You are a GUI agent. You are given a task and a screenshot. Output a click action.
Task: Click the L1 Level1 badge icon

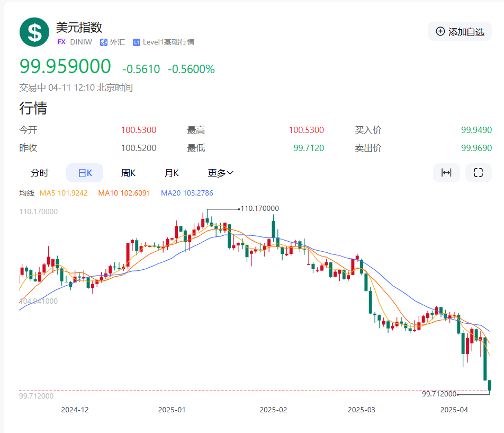[137, 42]
